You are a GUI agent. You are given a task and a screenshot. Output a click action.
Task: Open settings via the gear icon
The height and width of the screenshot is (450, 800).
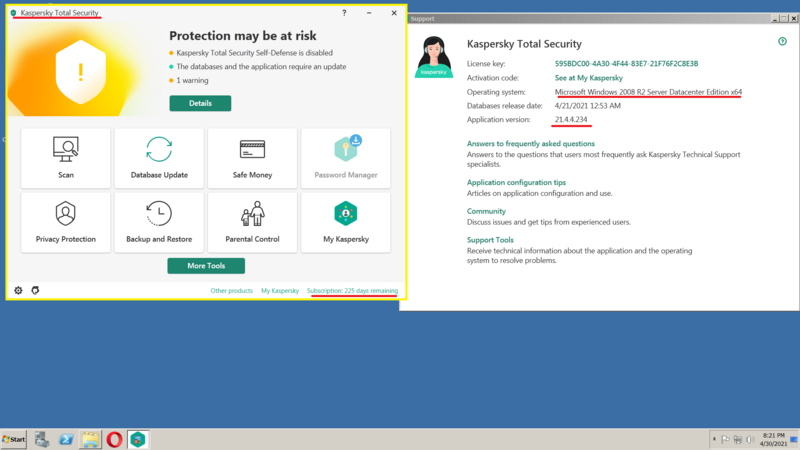pos(18,290)
